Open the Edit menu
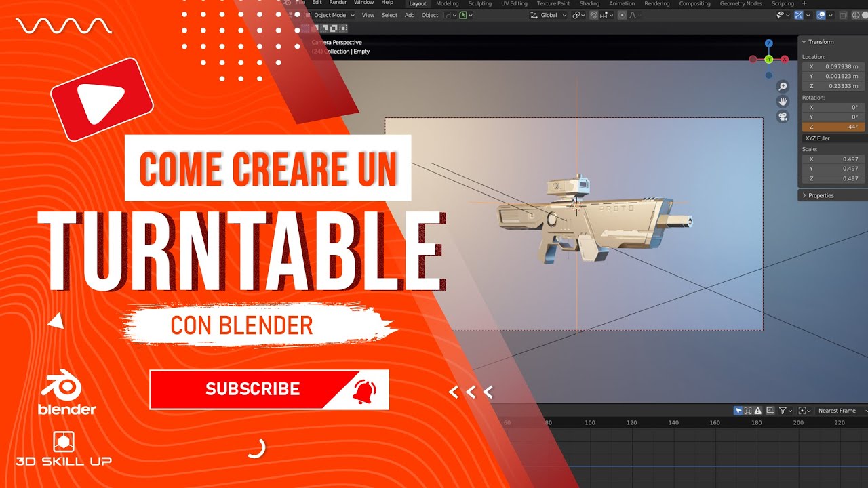The width and height of the screenshot is (868, 488). click(317, 3)
